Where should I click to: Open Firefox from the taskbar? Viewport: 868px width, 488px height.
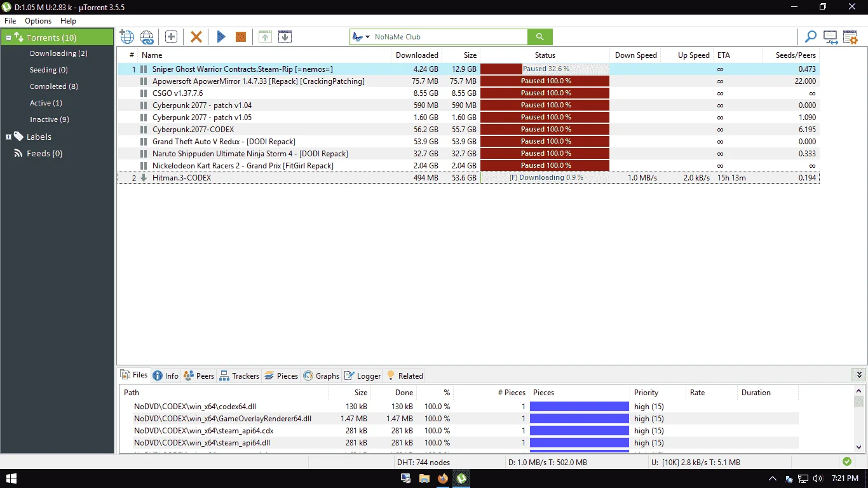[x=443, y=478]
